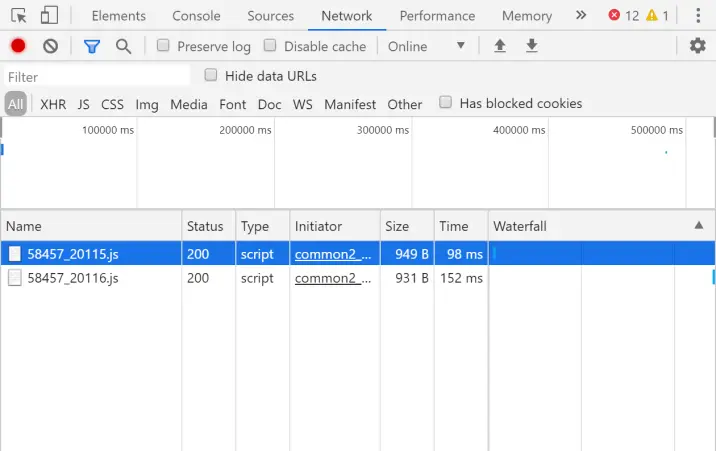The width and height of the screenshot is (716, 451).
Task: Open network search magnifier
Action: point(123,46)
